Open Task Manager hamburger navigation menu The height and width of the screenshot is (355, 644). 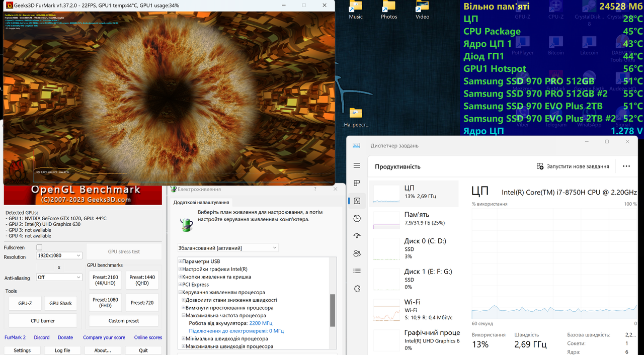click(357, 166)
